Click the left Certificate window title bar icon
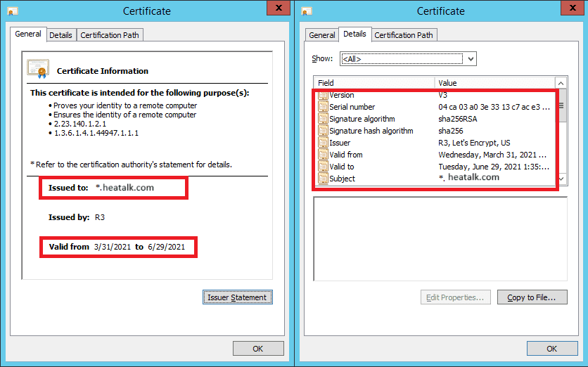The image size is (588, 367). [13, 11]
